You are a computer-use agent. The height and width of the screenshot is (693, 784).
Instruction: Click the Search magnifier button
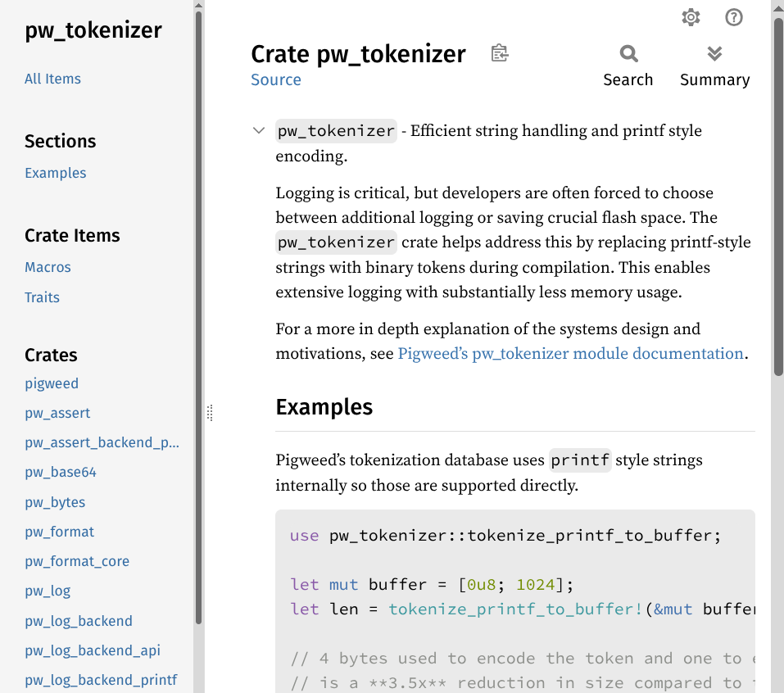coord(628,66)
